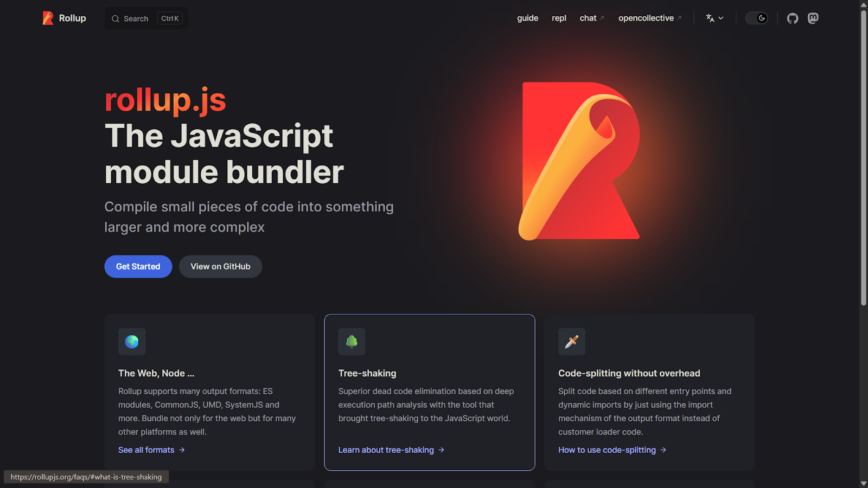The image size is (868, 488).
Task: Click the Rollup logo icon in navbar
Action: 48,18
